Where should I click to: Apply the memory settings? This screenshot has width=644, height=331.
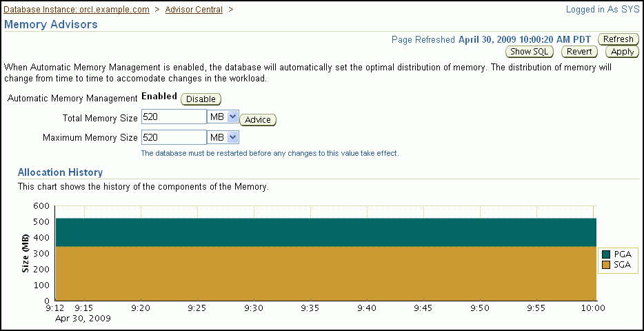click(622, 52)
